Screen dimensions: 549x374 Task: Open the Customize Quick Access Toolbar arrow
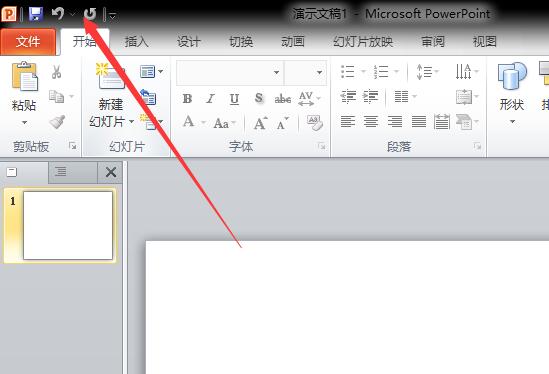click(113, 15)
